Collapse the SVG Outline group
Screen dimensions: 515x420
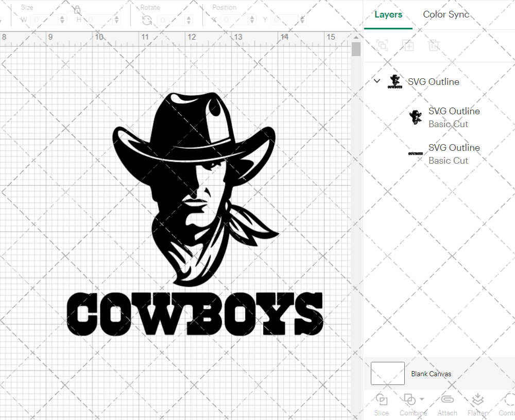click(377, 81)
